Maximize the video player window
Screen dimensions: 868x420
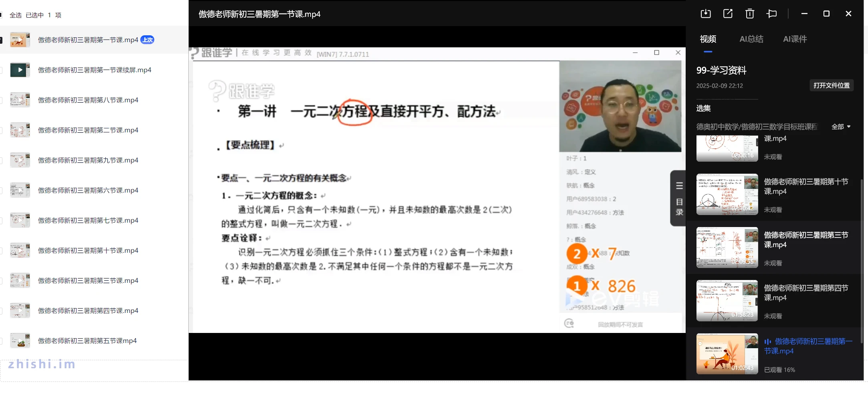(826, 14)
